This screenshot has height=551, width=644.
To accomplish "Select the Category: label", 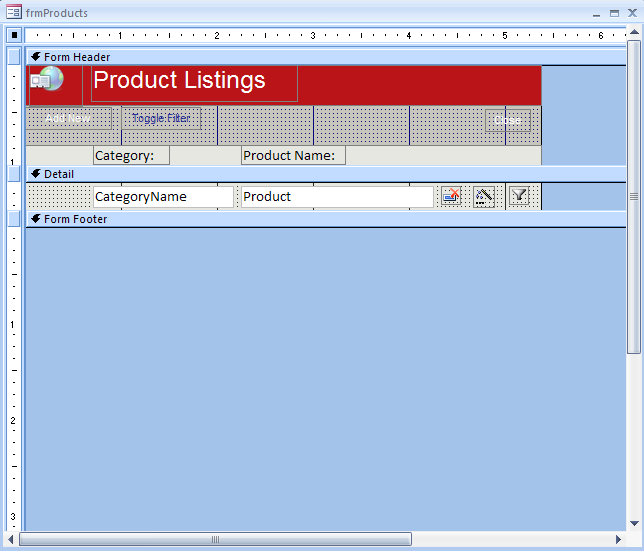I will 131,156.
